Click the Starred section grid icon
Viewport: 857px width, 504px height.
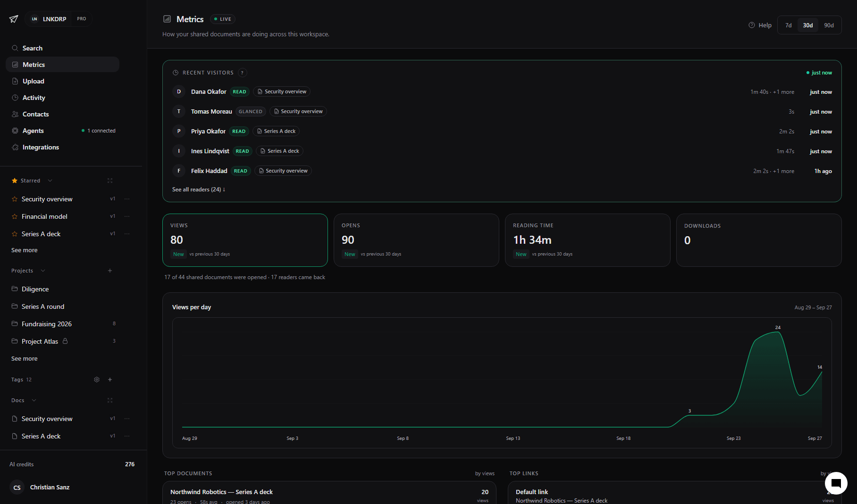click(x=110, y=181)
